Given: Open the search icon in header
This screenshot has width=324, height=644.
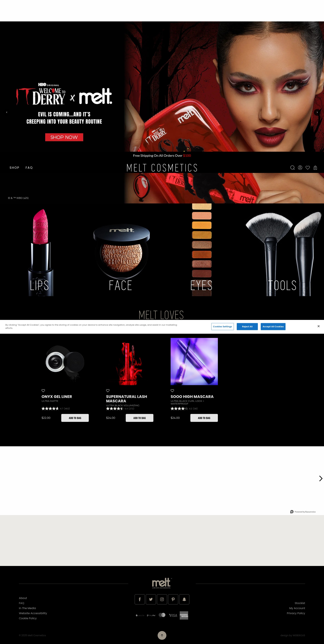Looking at the screenshot, I should [292, 168].
